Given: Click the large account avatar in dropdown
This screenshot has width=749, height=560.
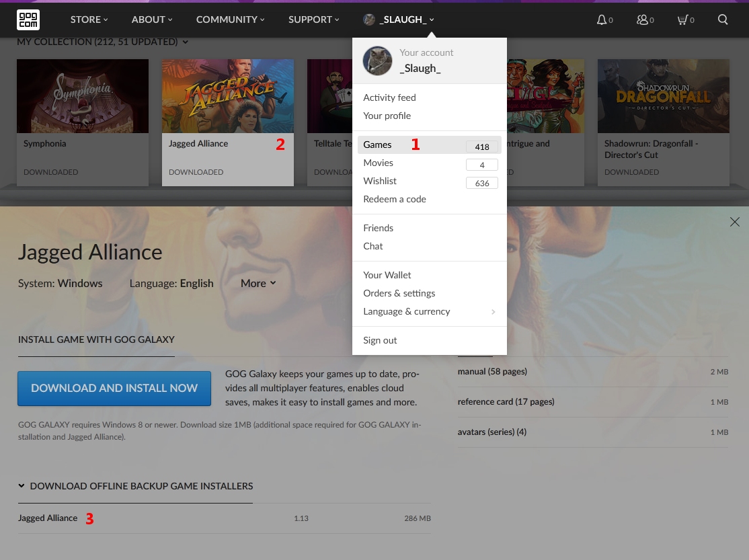Looking at the screenshot, I should (x=377, y=61).
